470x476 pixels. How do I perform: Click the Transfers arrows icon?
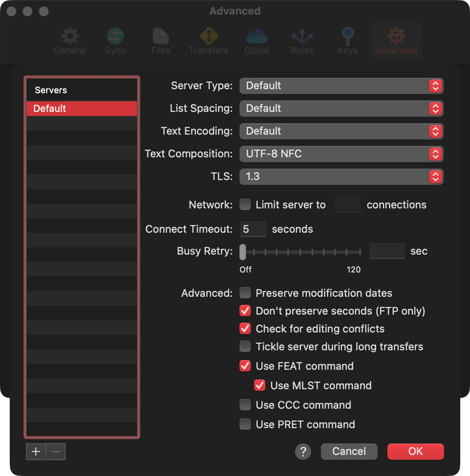pyautogui.click(x=208, y=39)
